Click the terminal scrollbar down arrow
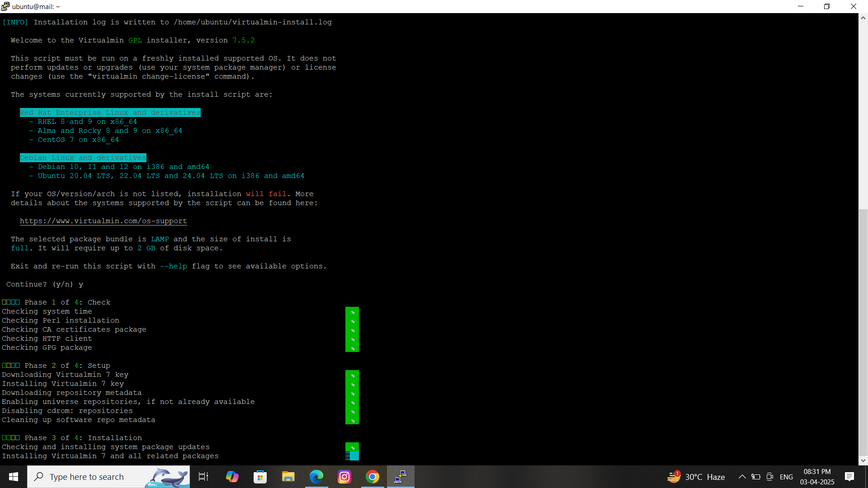Viewport: 868px width, 488px height. click(863, 460)
